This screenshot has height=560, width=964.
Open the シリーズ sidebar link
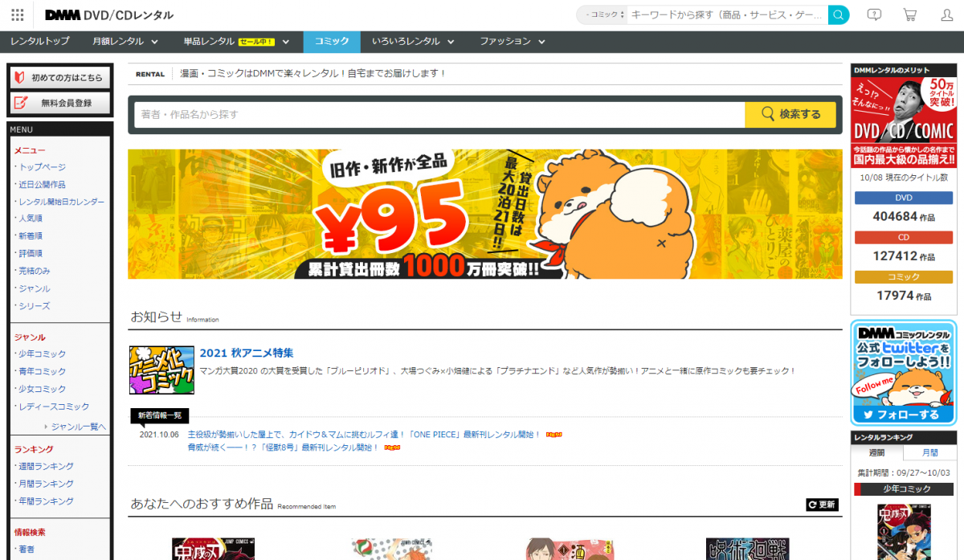pos(35,306)
